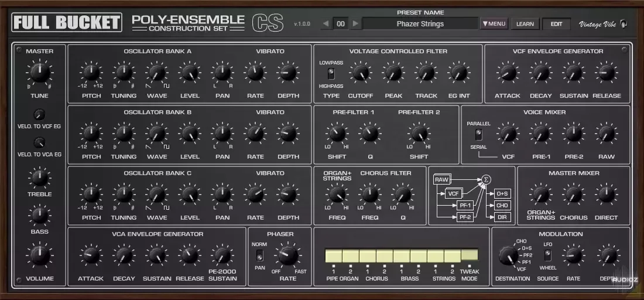This screenshot has width=644, height=300.
Task: Click Oscillator Bank A Wave knob
Action: [157, 73]
